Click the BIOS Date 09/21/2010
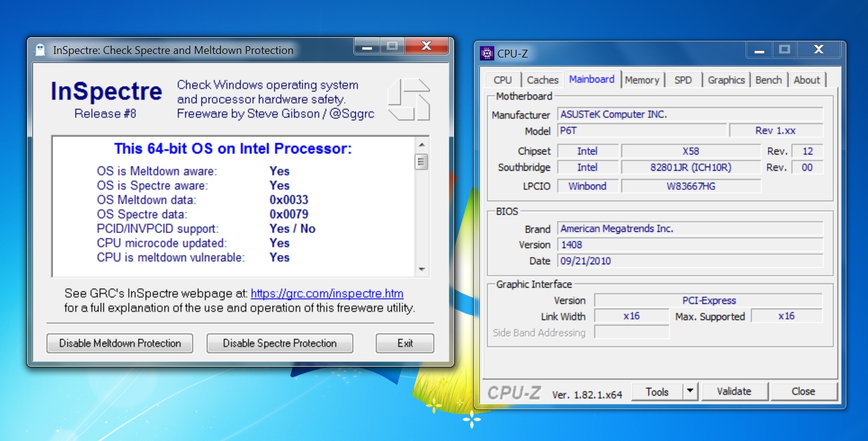The width and height of the screenshot is (868, 441). pos(690,261)
